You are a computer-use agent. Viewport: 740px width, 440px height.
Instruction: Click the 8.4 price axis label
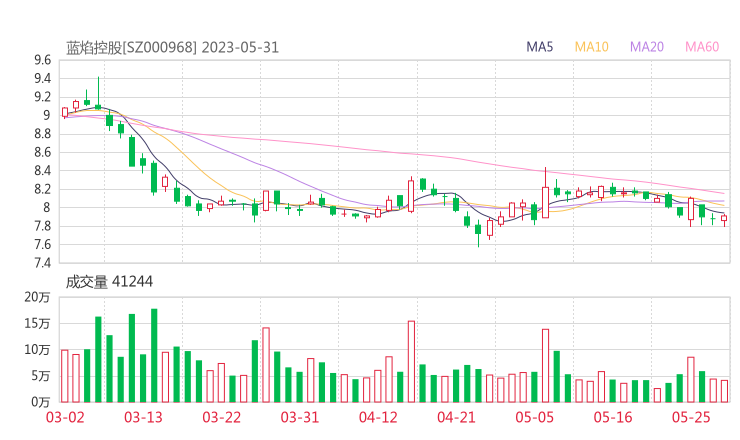coord(42,170)
